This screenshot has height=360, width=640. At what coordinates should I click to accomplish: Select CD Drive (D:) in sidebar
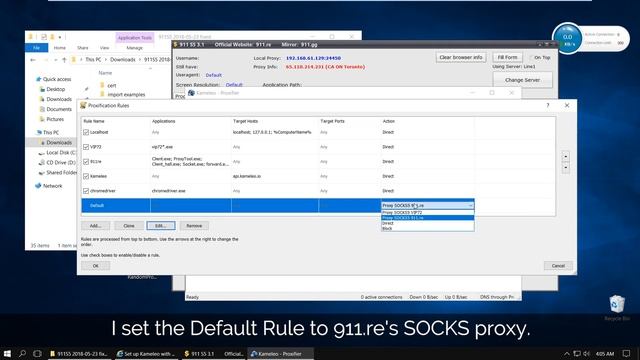click(57, 162)
